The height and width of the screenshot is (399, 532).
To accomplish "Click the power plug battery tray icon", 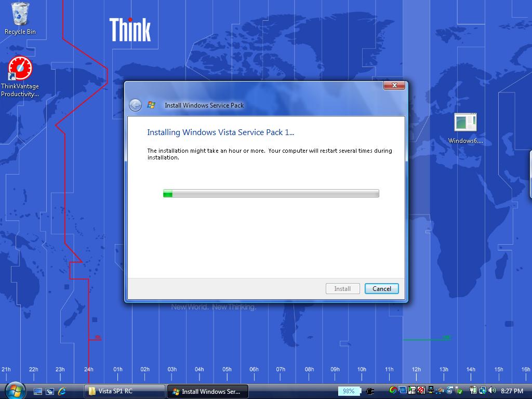I will (x=473, y=391).
